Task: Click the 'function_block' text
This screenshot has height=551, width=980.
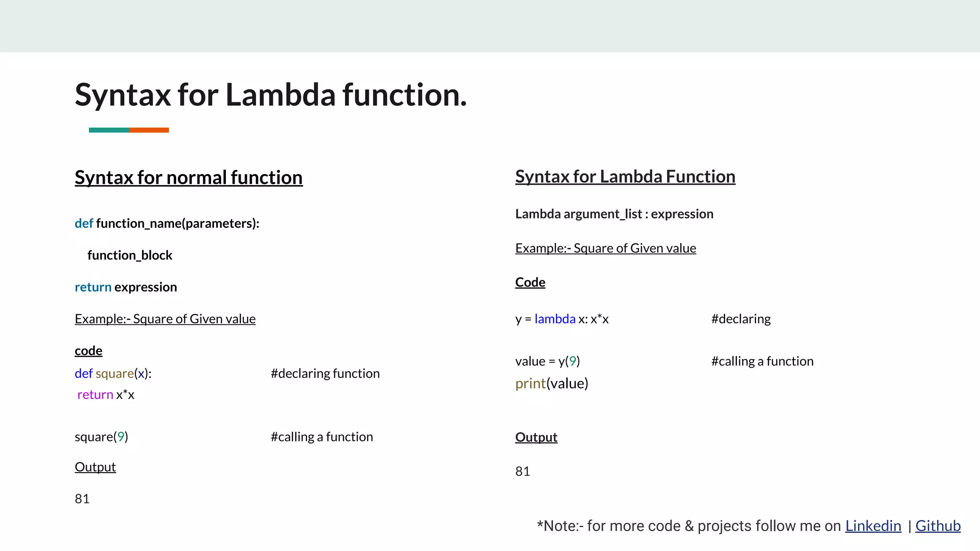Action: 130,255
